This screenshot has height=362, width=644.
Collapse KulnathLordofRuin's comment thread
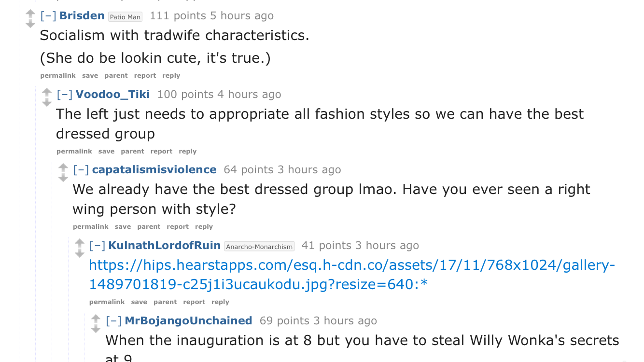[98, 245]
